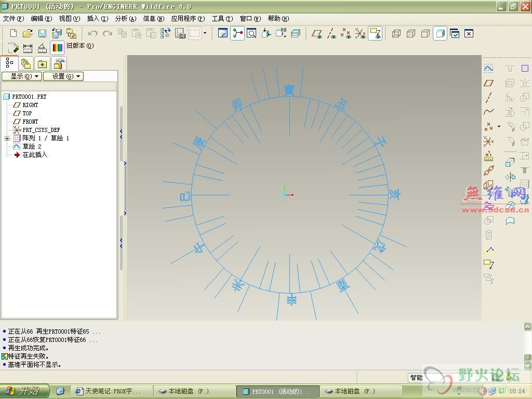Select 草绘 2 in model tree
The height and width of the screenshot is (399, 532).
pos(32,146)
